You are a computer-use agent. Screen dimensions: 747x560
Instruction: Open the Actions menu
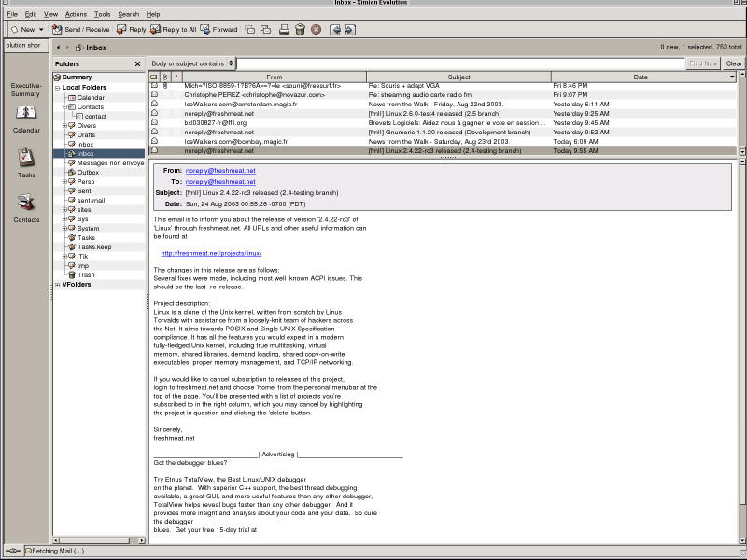[x=76, y=14]
